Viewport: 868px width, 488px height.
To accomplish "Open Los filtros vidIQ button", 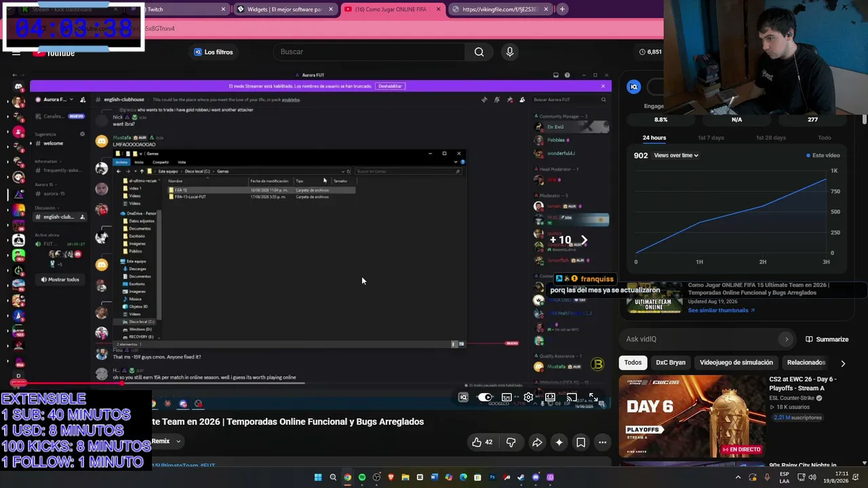I will pyautogui.click(x=214, y=52).
